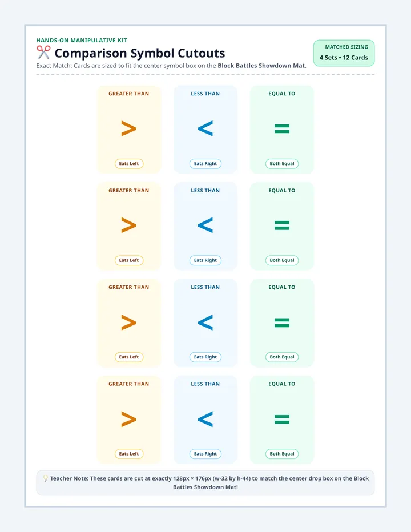This screenshot has height=532, width=411.
Task: Click the blue < symbol in the first set
Action: 205,128
